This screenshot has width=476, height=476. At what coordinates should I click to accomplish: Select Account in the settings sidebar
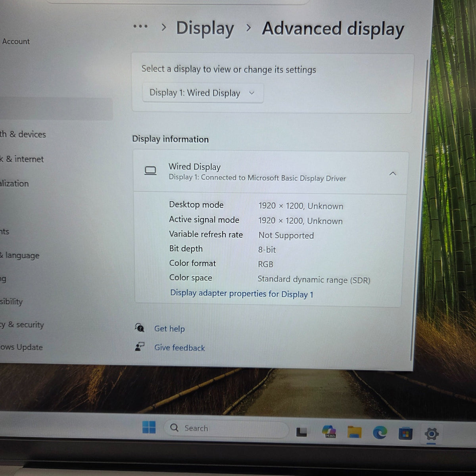click(16, 41)
